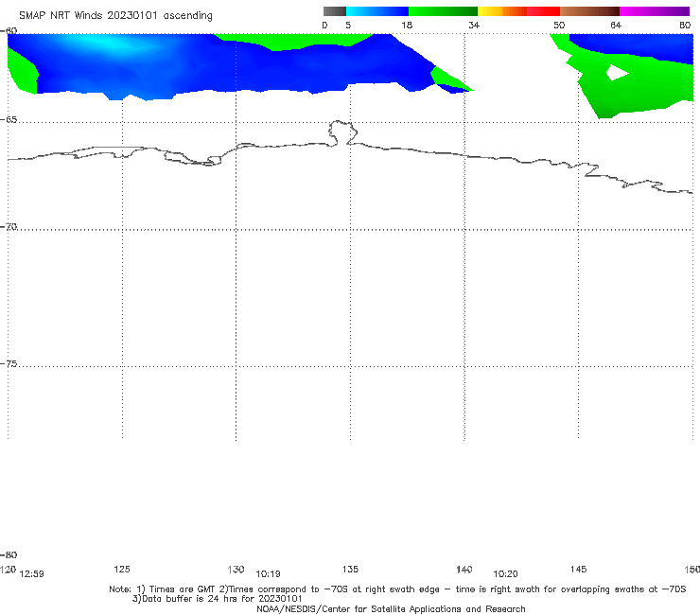
Task: Click the color bar label '50'
Action: click(559, 25)
